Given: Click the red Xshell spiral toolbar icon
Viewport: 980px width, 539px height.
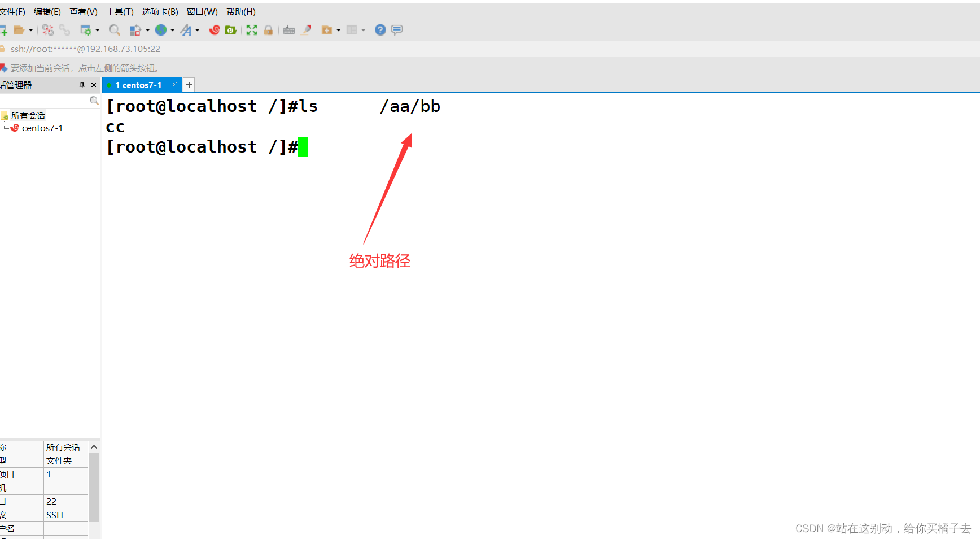Looking at the screenshot, I should click(x=215, y=29).
